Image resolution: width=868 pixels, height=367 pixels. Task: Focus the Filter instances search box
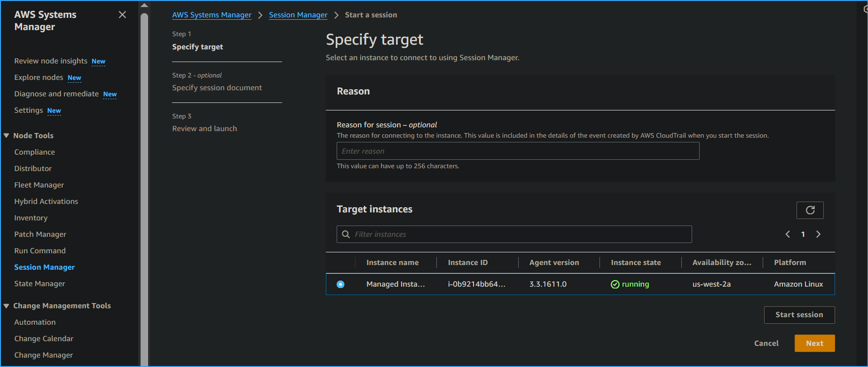click(x=514, y=234)
